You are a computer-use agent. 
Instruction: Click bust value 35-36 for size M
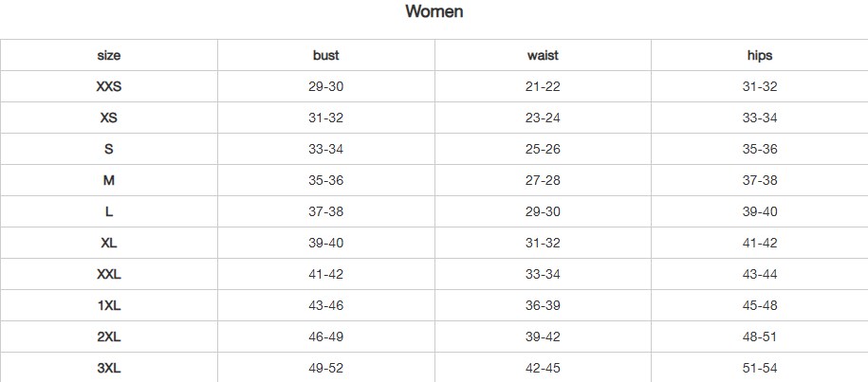325,181
